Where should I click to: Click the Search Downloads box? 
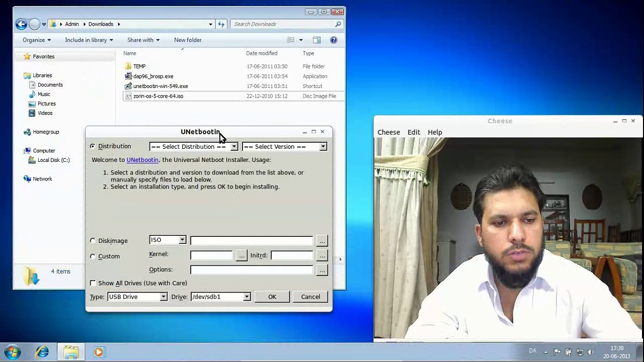tap(287, 24)
